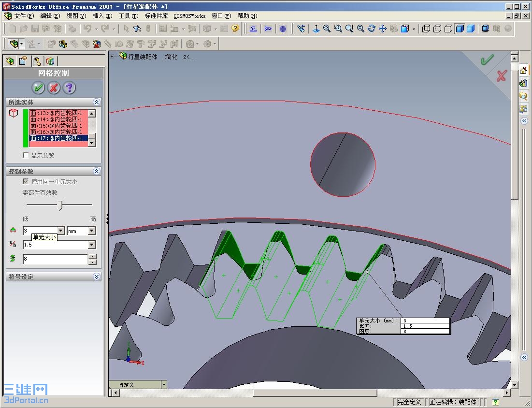The height and width of the screenshot is (408, 532).
Task: Open the mm units dropdown
Action: 92,231
